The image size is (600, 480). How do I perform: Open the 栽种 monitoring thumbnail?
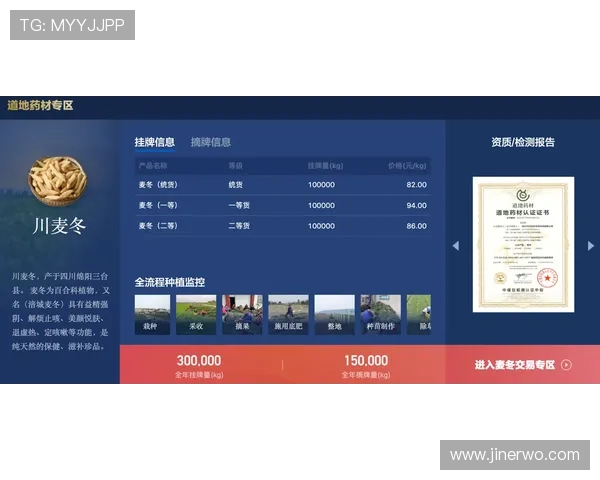[x=152, y=315]
